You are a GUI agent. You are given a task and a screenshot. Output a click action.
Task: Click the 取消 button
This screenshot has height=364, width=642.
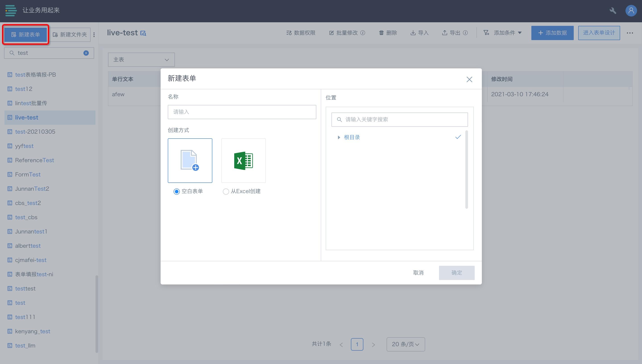coord(418,273)
